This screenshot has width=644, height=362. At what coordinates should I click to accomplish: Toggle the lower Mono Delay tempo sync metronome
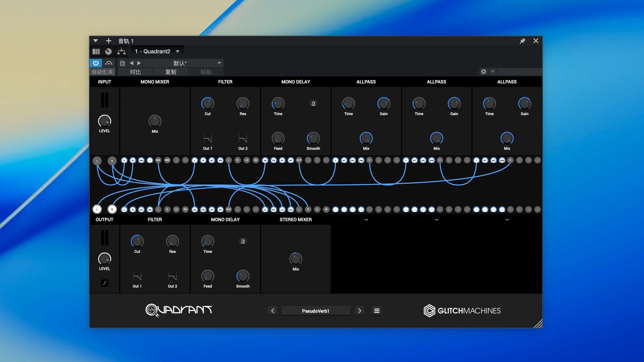point(243,241)
